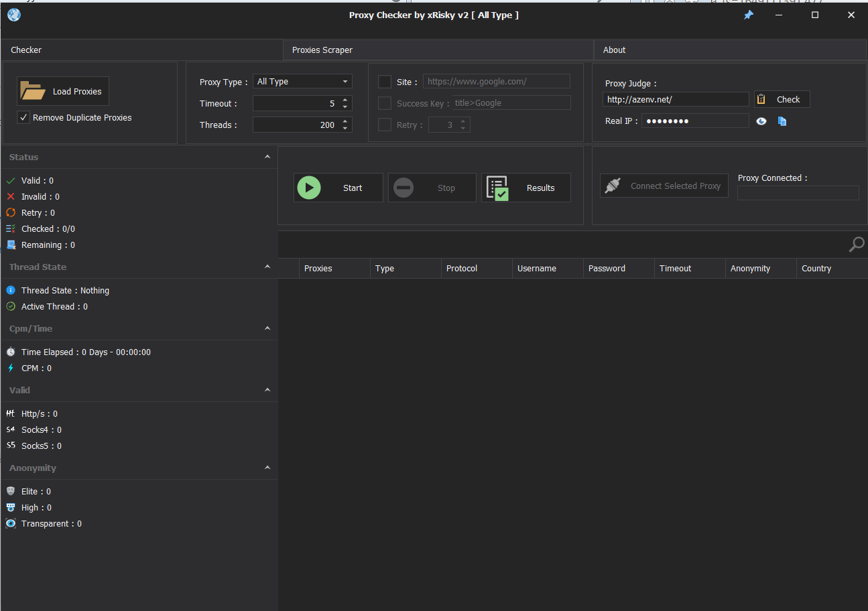Collapse the Anonymity section
Screen dimensions: 868x611
point(267,468)
